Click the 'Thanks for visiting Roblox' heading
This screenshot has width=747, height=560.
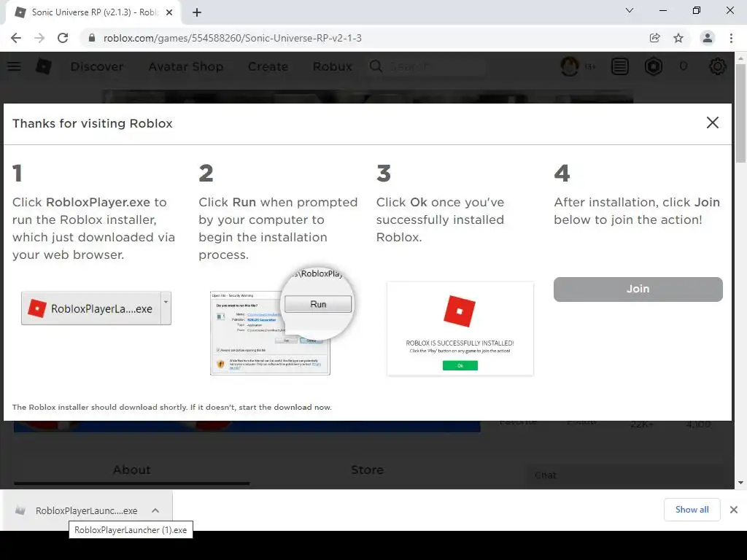93,123
